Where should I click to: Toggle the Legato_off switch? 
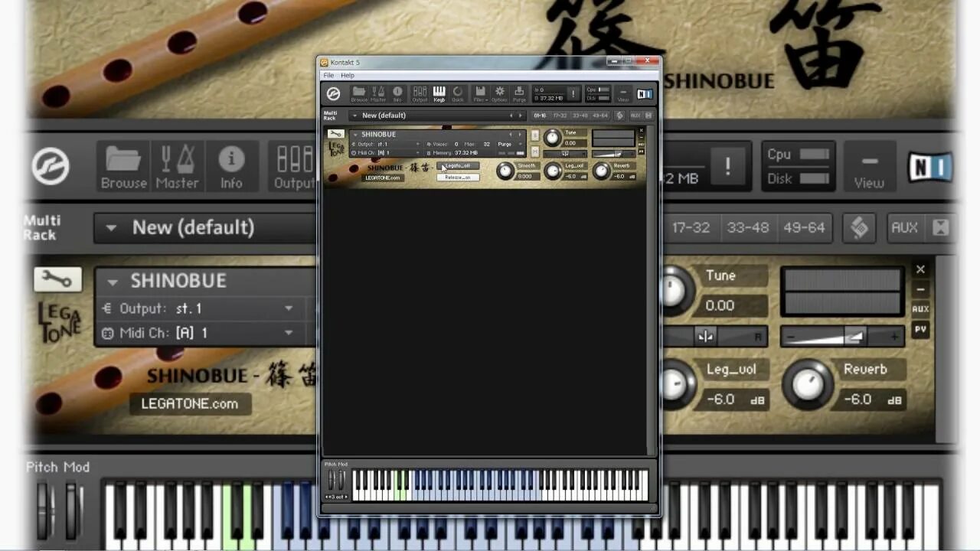point(458,166)
